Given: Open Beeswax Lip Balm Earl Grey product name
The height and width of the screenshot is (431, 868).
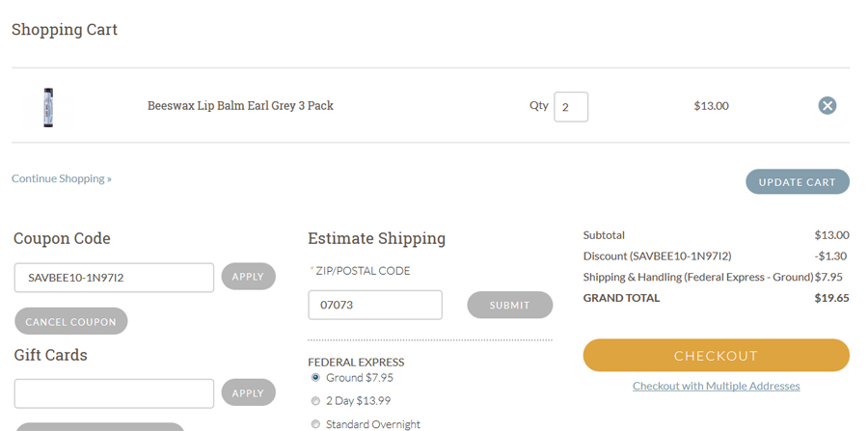Looking at the screenshot, I should [240, 106].
